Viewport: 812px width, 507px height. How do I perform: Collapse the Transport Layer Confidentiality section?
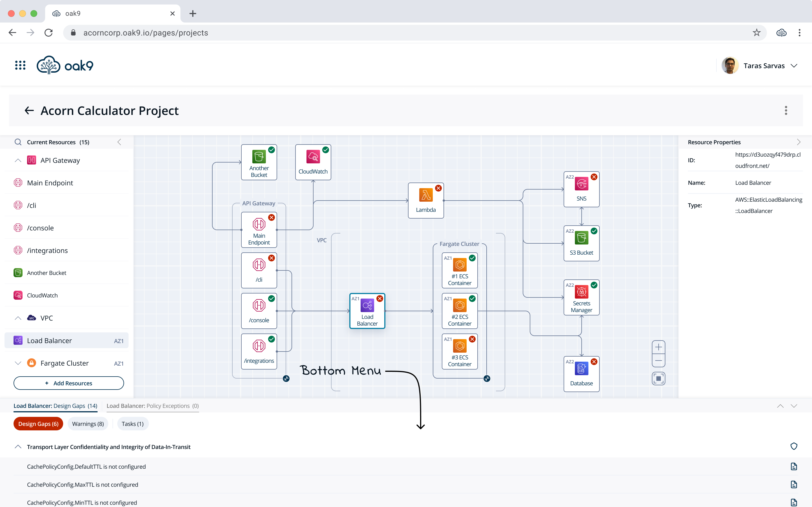tap(18, 447)
